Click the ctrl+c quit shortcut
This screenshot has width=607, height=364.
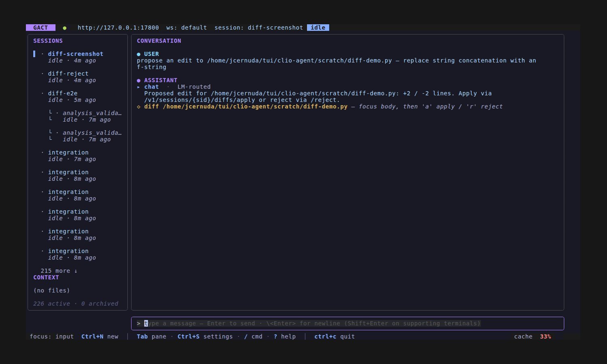tap(335, 336)
